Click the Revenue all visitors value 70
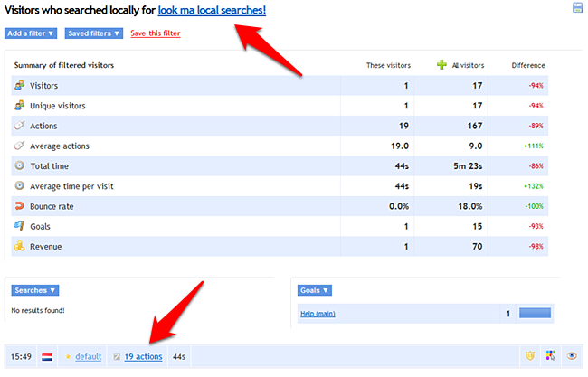The height and width of the screenshot is (377, 588). (478, 246)
